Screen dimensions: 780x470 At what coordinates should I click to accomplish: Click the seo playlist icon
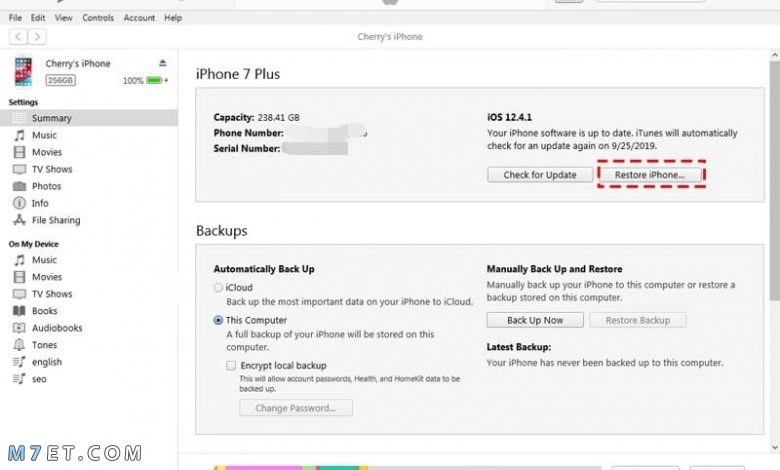19,379
